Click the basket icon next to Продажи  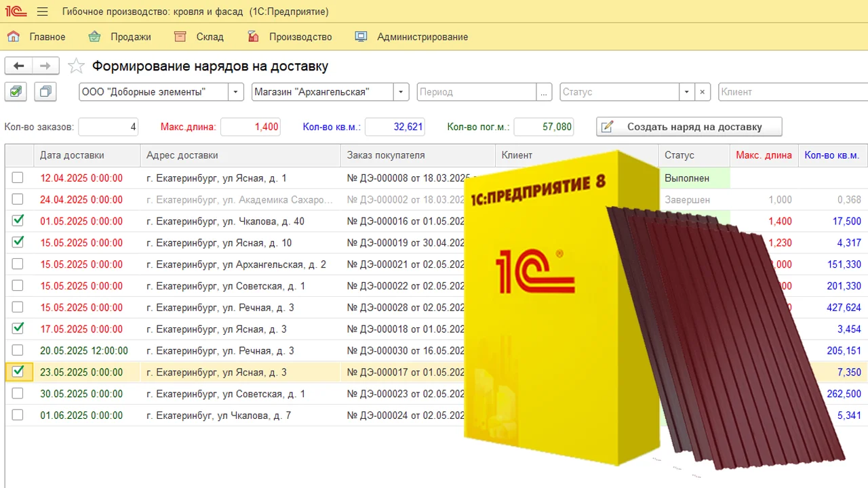(94, 37)
